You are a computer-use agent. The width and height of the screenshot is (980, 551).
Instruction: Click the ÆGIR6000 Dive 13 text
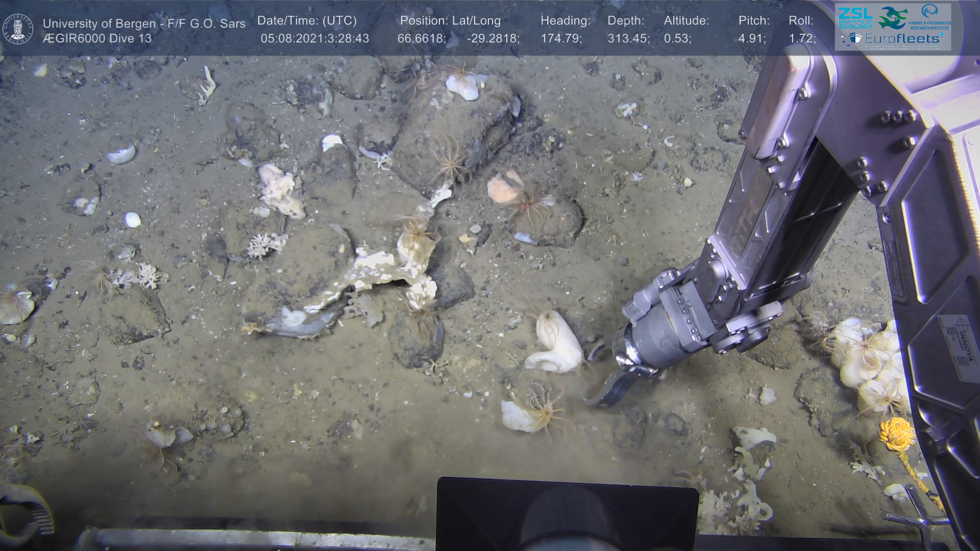97,39
